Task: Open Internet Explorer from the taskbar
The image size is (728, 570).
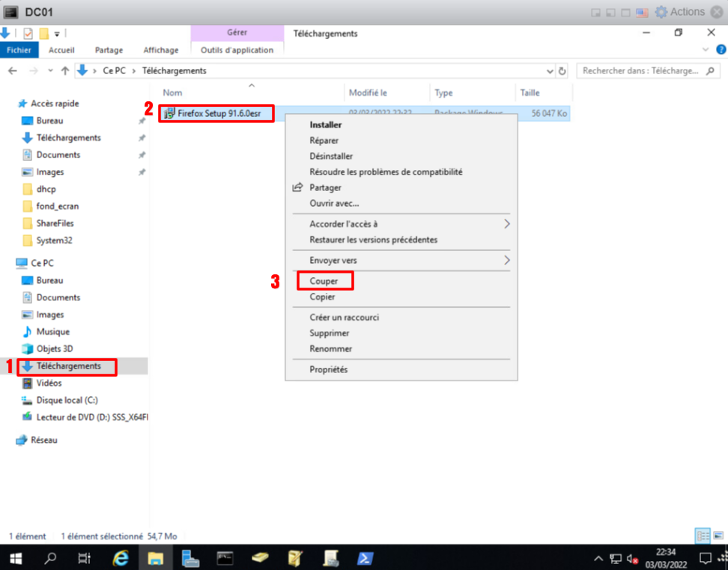Action: (120, 558)
